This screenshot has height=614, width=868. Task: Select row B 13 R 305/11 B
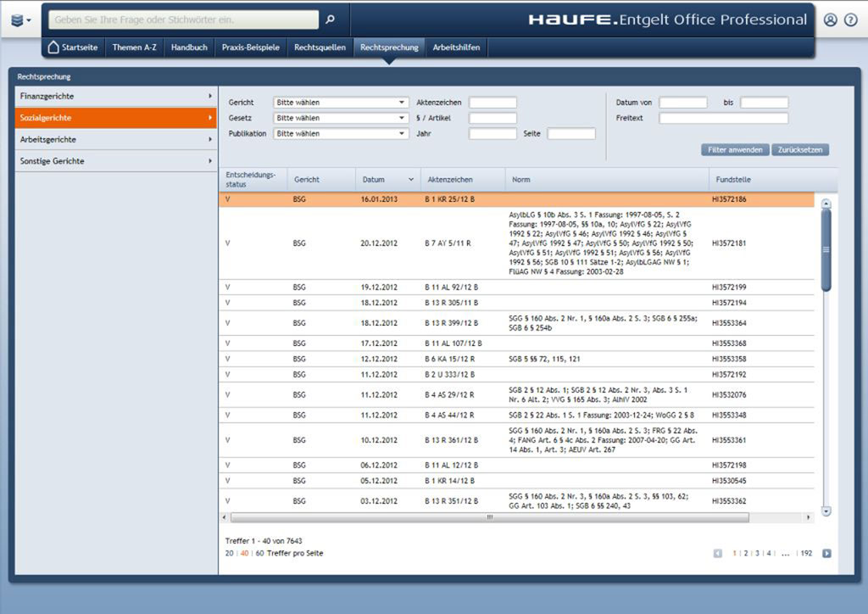(517, 303)
